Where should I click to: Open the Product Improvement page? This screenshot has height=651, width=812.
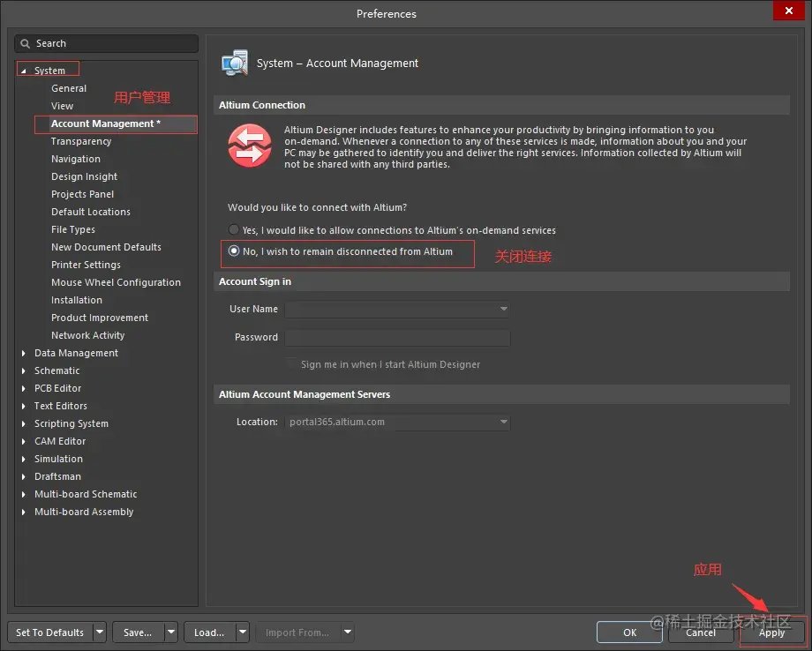click(x=100, y=318)
